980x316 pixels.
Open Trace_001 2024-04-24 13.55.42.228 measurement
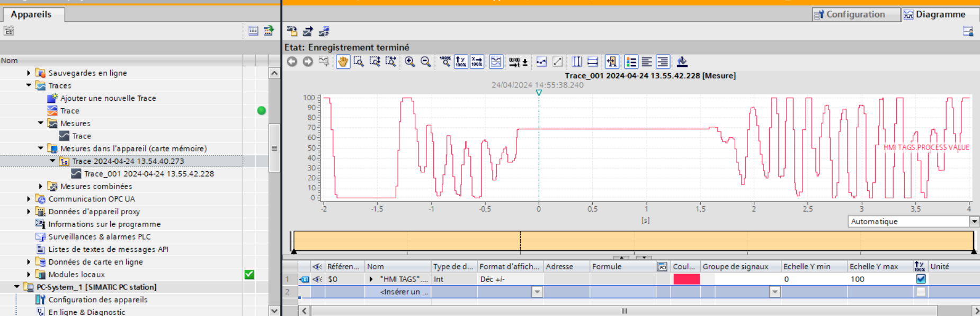[x=148, y=174]
